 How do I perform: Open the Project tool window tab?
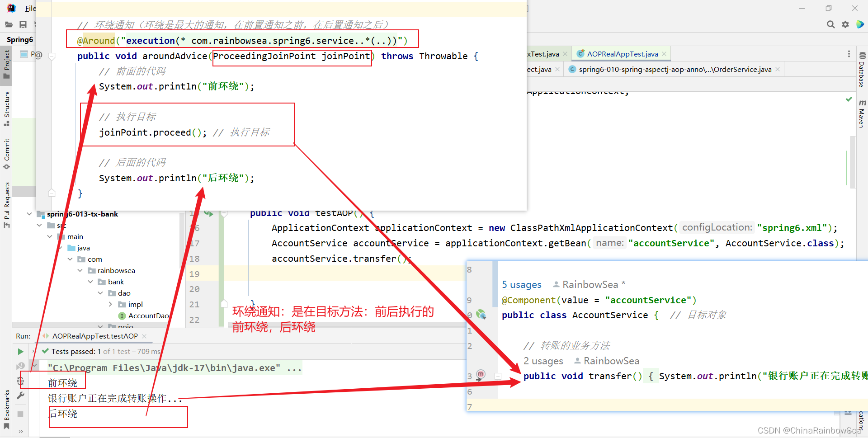point(6,64)
